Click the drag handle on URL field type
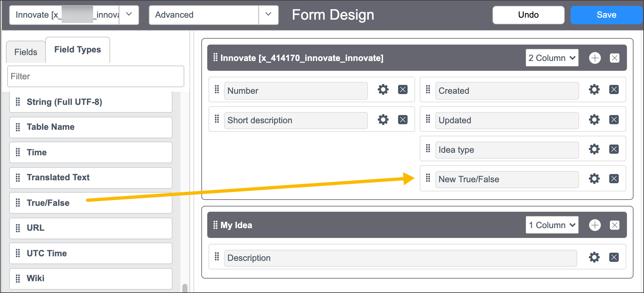The height and width of the screenshot is (293, 644). 18,228
